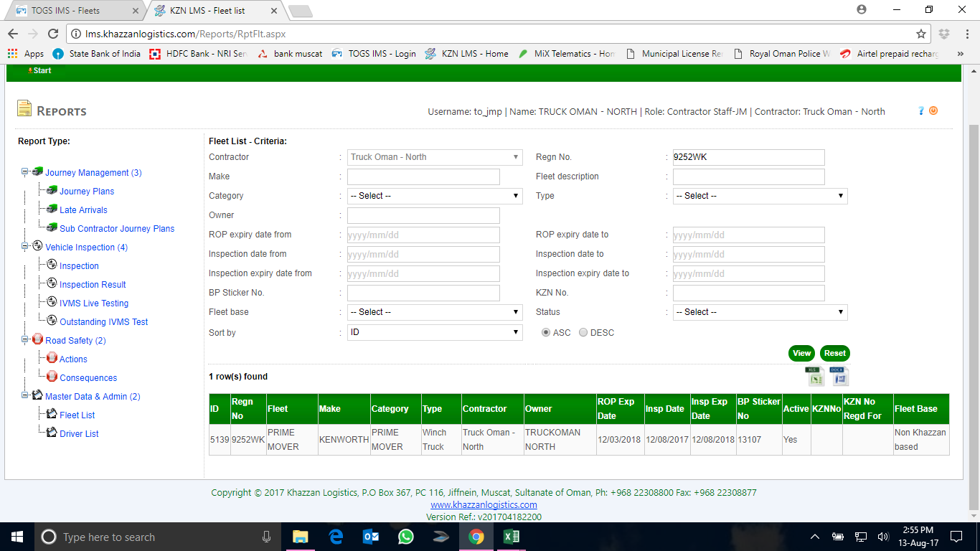Open the Driver List report

click(x=79, y=434)
